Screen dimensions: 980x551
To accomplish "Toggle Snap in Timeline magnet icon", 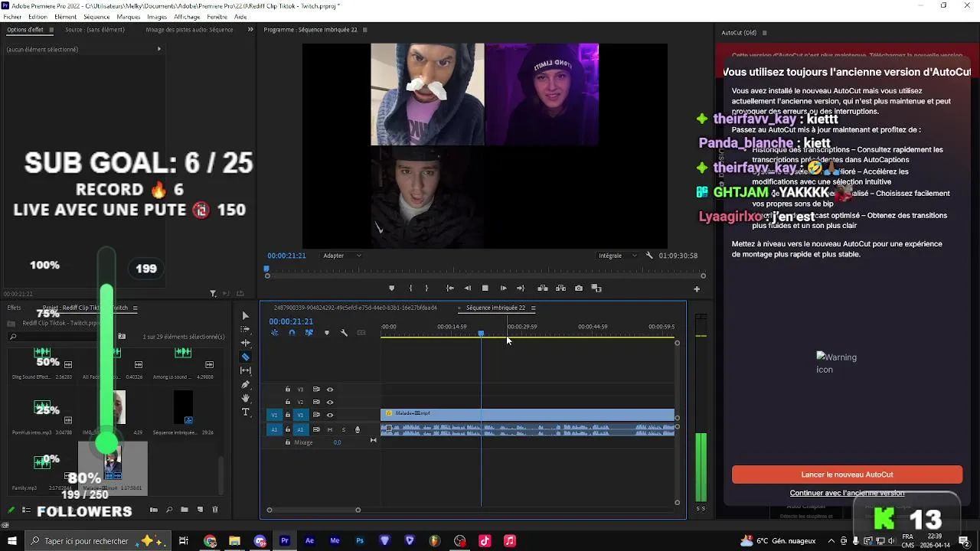I will coord(292,333).
